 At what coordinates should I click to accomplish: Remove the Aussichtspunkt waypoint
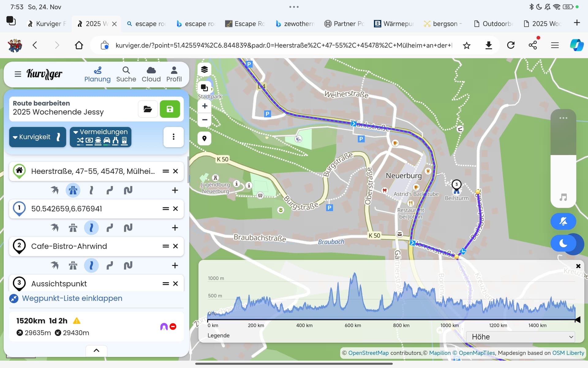click(x=175, y=284)
